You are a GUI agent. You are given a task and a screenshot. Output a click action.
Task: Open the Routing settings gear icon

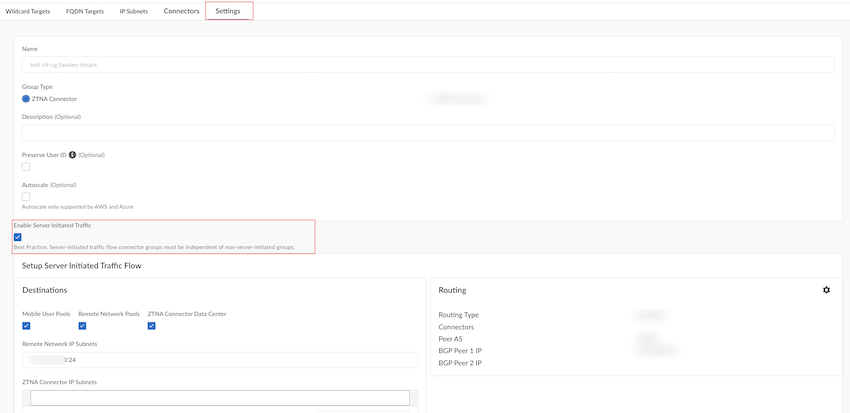826,290
